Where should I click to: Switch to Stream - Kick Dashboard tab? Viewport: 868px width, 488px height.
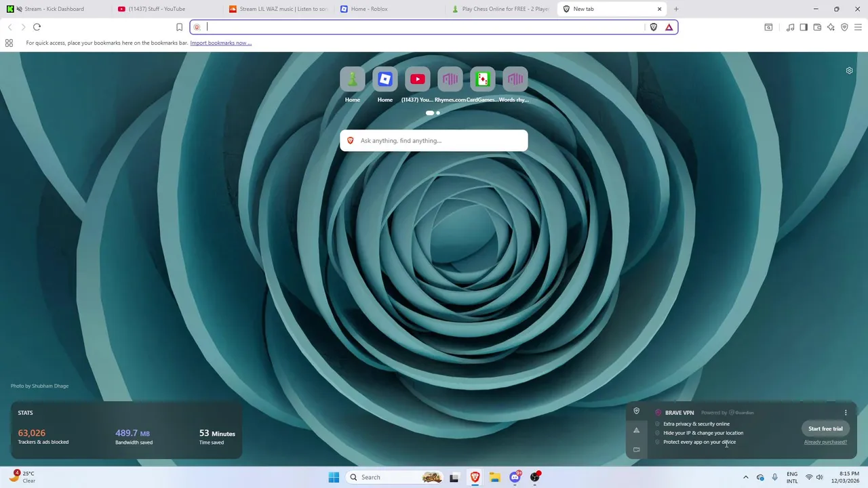pyautogui.click(x=54, y=9)
